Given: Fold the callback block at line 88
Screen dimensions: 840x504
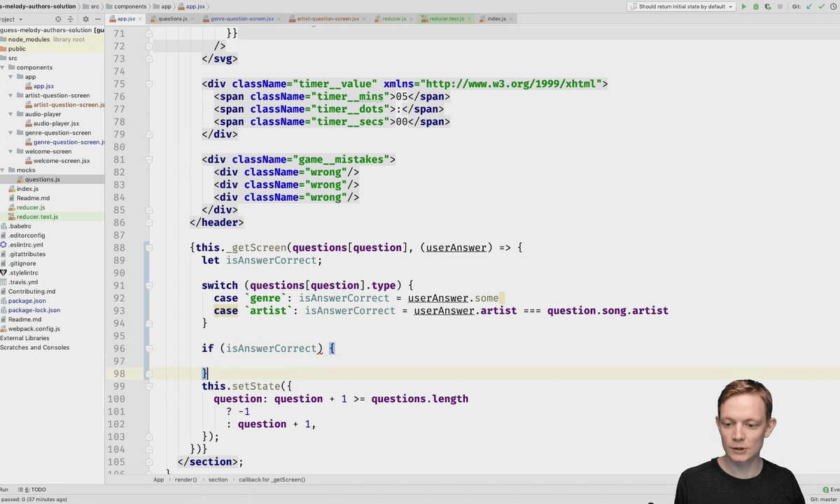Looking at the screenshot, I should 148,248.
